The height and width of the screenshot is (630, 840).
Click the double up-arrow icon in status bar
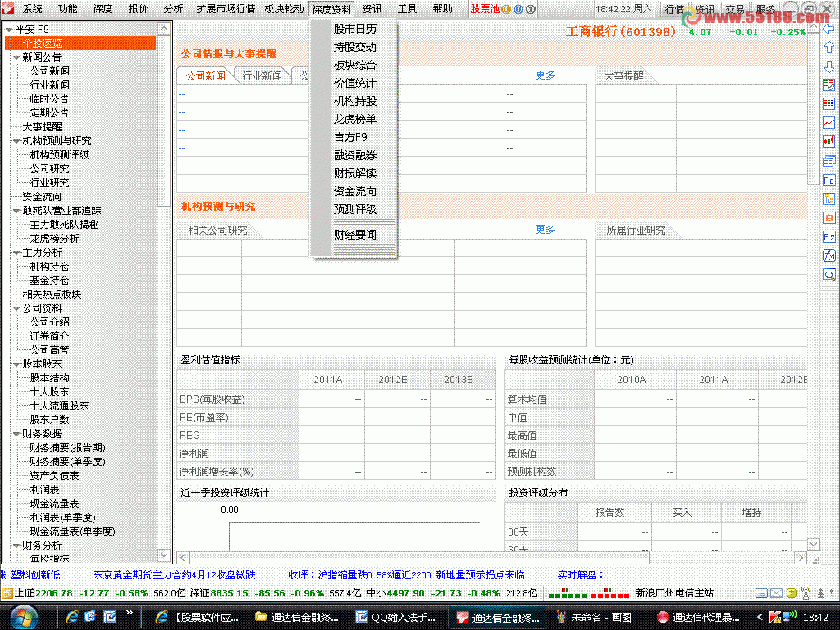click(x=820, y=593)
